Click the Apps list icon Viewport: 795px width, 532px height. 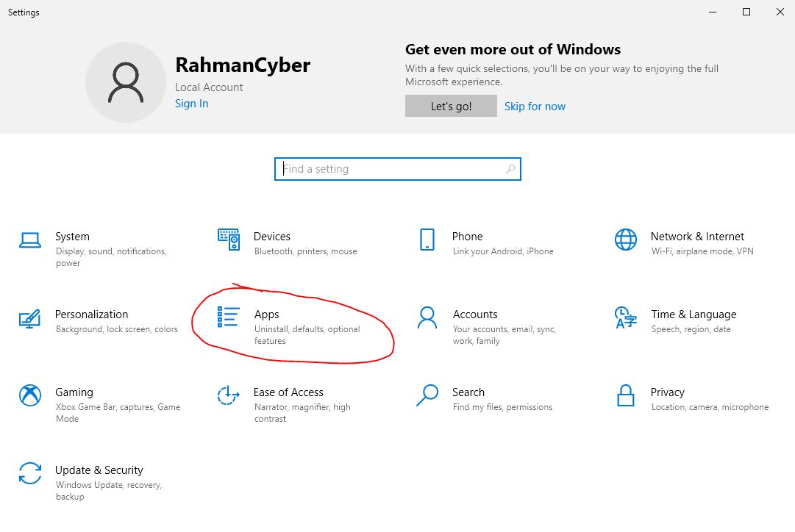(228, 317)
